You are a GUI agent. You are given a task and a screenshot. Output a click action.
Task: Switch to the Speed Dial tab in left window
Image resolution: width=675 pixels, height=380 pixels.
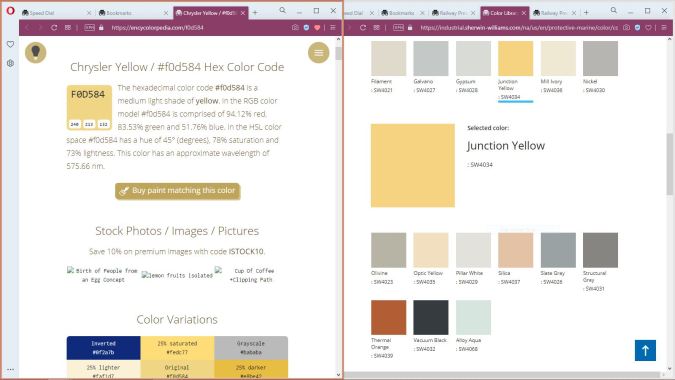tap(57, 13)
